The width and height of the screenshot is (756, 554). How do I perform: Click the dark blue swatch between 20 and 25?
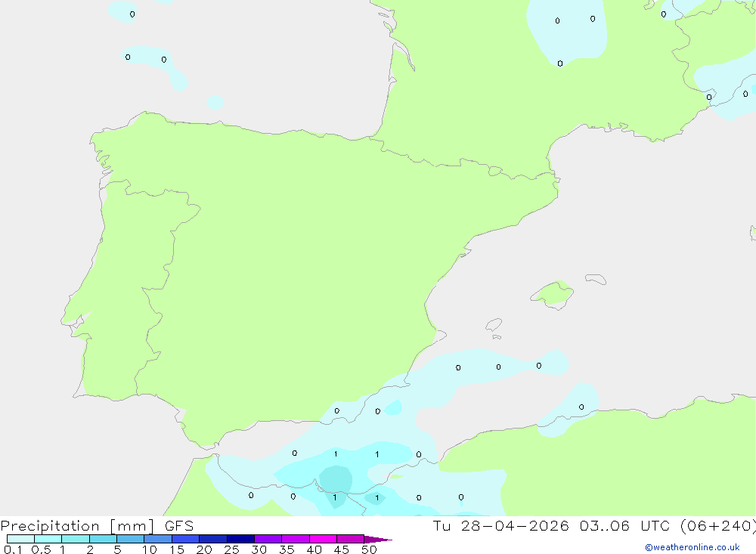point(213,539)
